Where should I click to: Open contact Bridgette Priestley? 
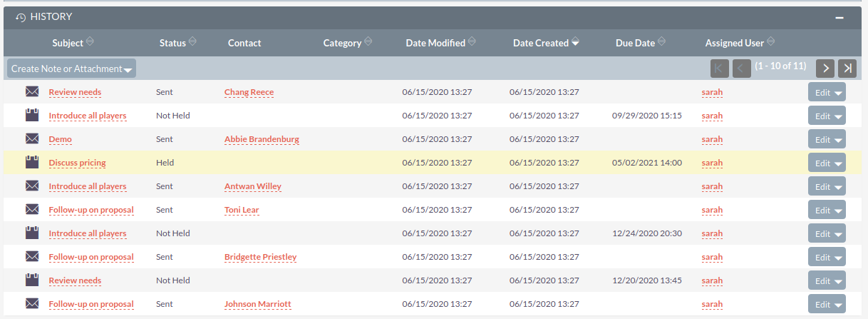tap(260, 257)
